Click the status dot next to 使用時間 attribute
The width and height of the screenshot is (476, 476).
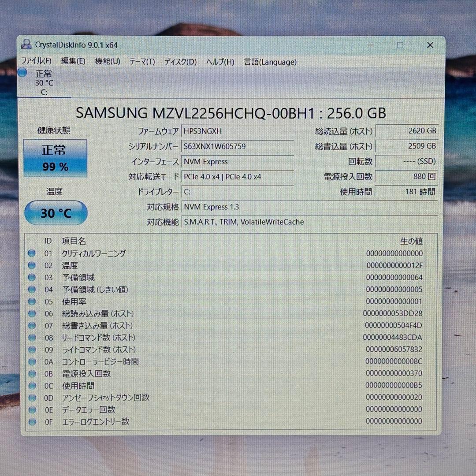tap(32, 385)
